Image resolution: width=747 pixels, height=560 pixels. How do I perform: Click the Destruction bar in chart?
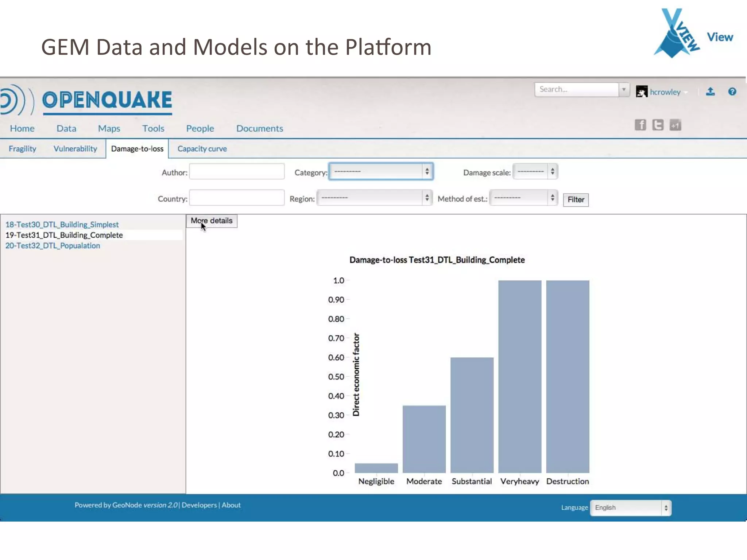tap(568, 377)
